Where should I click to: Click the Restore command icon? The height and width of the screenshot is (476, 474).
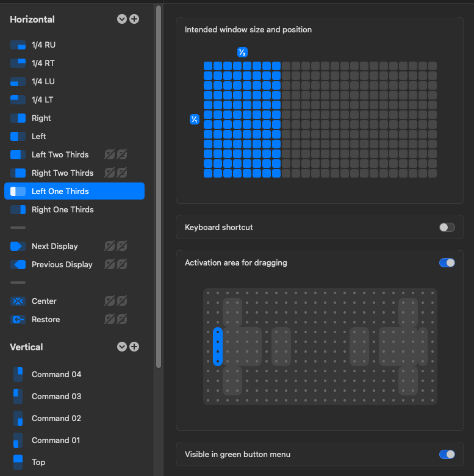click(18, 320)
